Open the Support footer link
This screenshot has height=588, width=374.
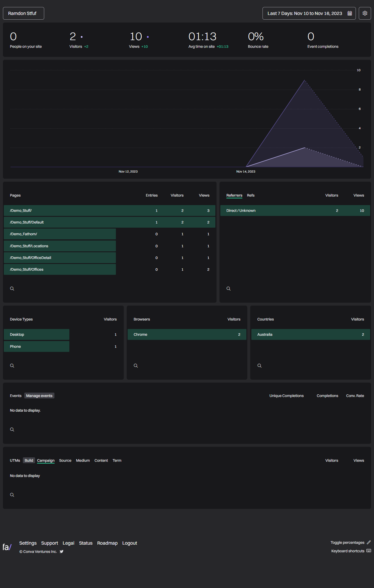(49, 543)
